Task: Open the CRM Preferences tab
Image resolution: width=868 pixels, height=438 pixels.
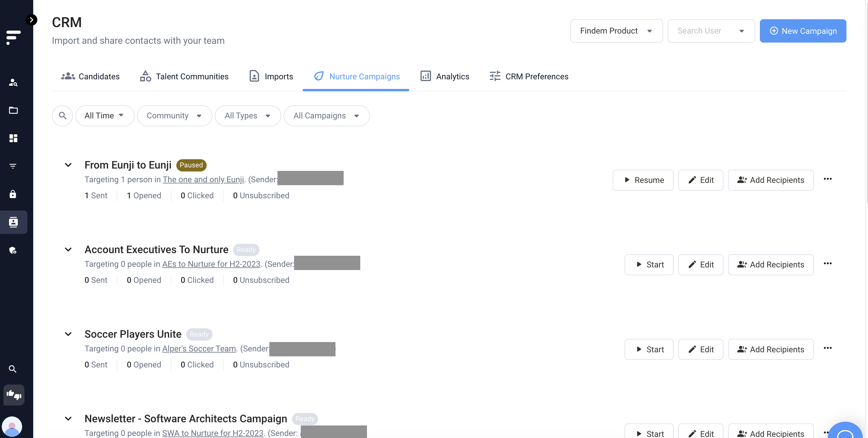Action: click(x=529, y=76)
